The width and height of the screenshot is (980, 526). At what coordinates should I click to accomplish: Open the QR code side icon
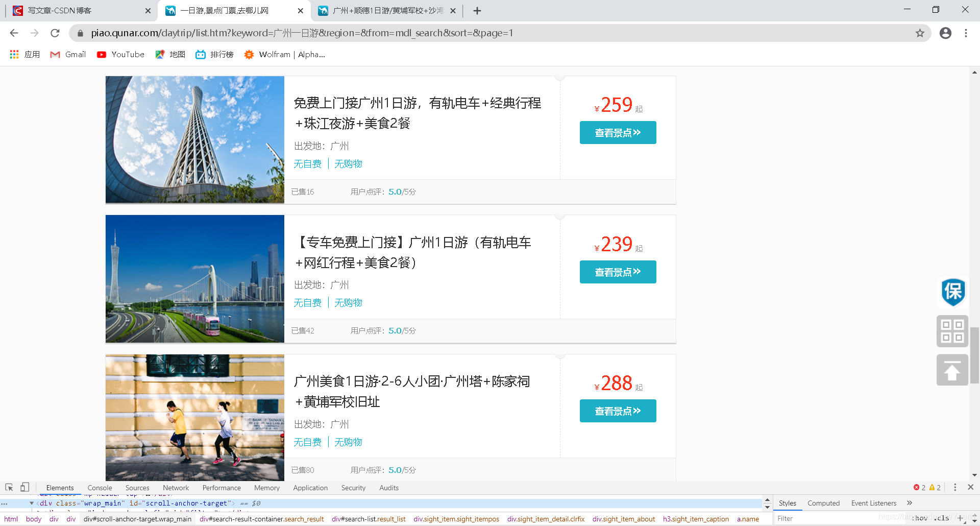(952, 331)
